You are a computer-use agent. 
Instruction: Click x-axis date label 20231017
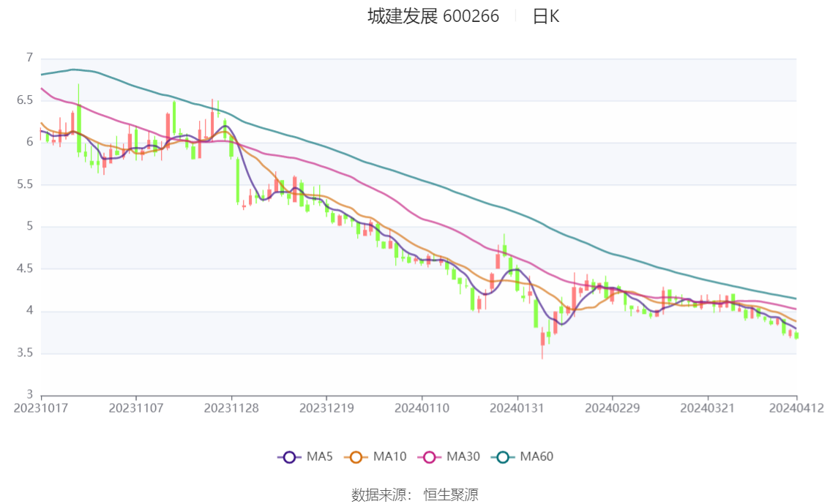[x=41, y=408]
